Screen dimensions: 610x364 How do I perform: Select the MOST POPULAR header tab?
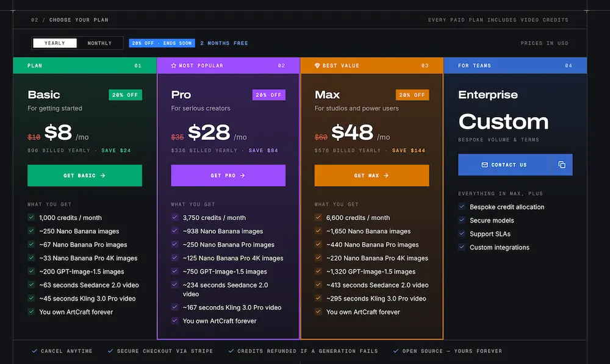(x=228, y=66)
